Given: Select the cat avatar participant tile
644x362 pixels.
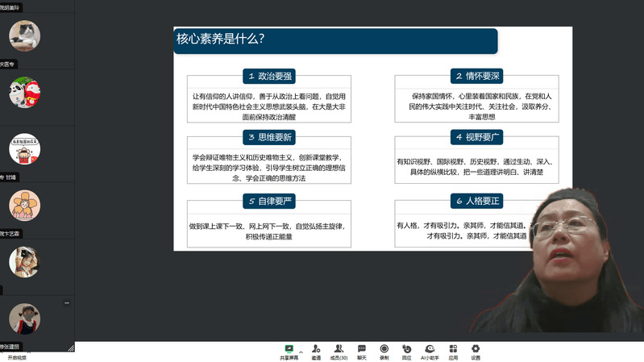Looking at the screenshot, I should coord(24,35).
